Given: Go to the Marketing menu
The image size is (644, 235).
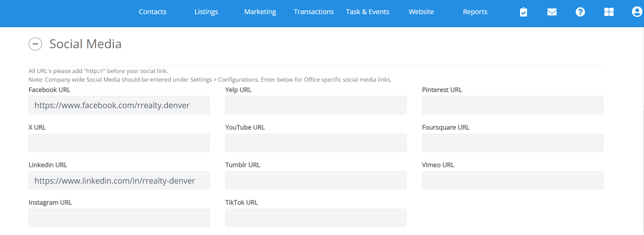Looking at the screenshot, I should coord(260,12).
